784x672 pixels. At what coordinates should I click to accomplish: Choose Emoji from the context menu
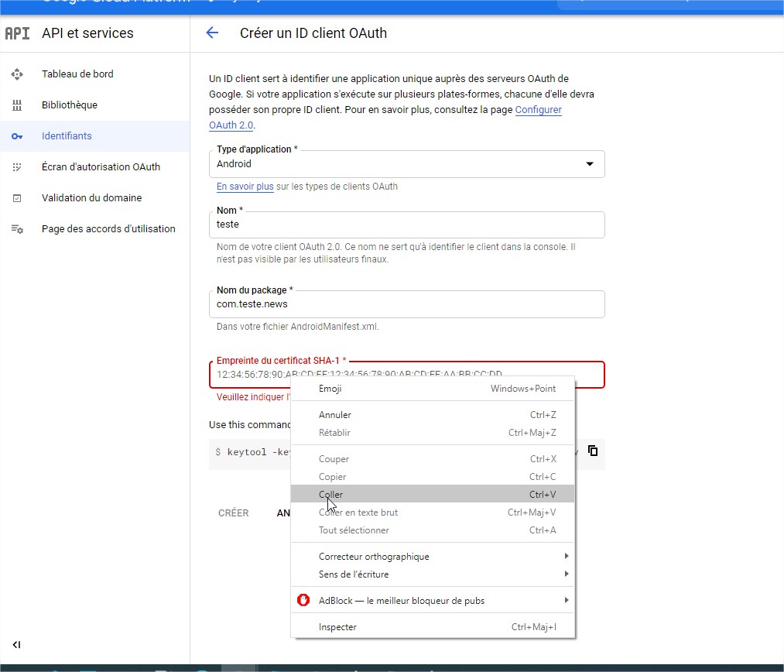coord(433,389)
